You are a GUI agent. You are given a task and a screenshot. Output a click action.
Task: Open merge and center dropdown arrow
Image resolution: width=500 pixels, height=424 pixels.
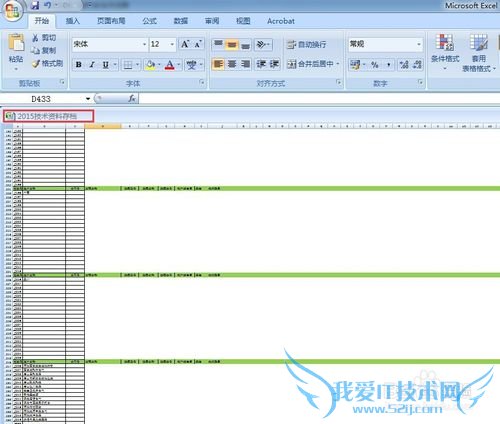pos(338,64)
